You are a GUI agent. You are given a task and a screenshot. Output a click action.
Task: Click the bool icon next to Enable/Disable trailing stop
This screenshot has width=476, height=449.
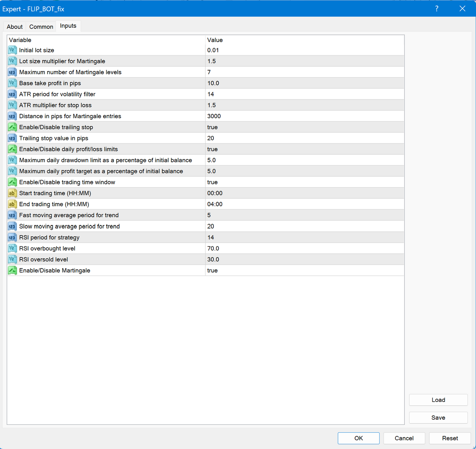pyautogui.click(x=12, y=127)
